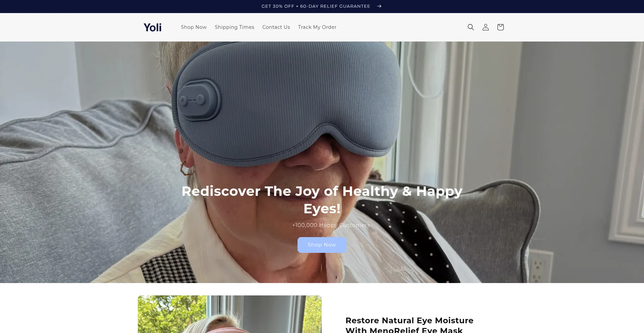Click the Yoli logo in the header
Image resolution: width=644 pixels, height=333 pixels.
coord(153,27)
